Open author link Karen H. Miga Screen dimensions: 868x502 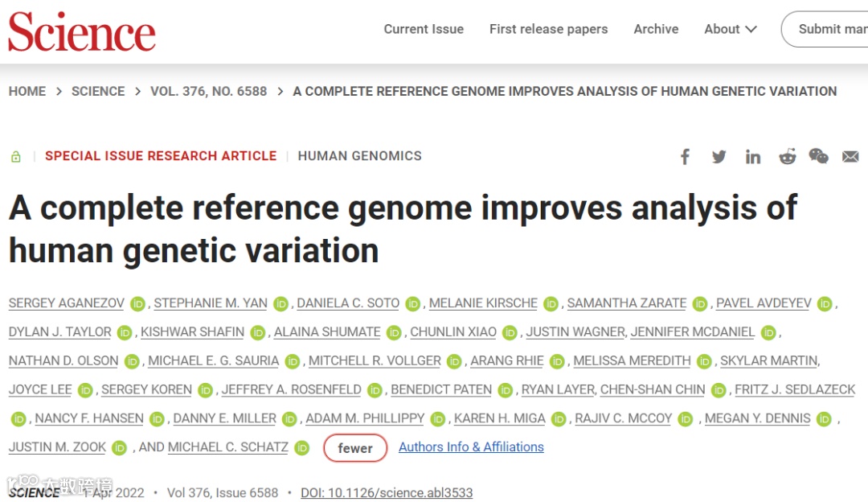point(499,418)
